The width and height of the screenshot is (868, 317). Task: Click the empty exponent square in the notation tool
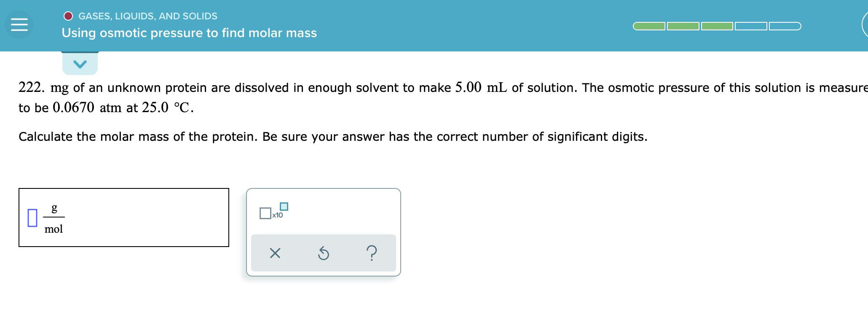(284, 206)
